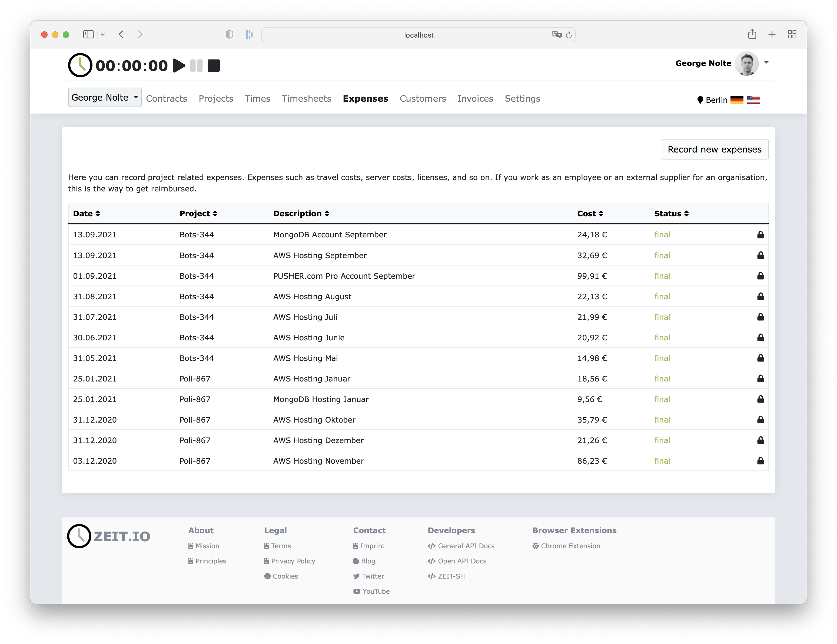Click the lock icon for PUSHER.com Pro Account September

760,275
